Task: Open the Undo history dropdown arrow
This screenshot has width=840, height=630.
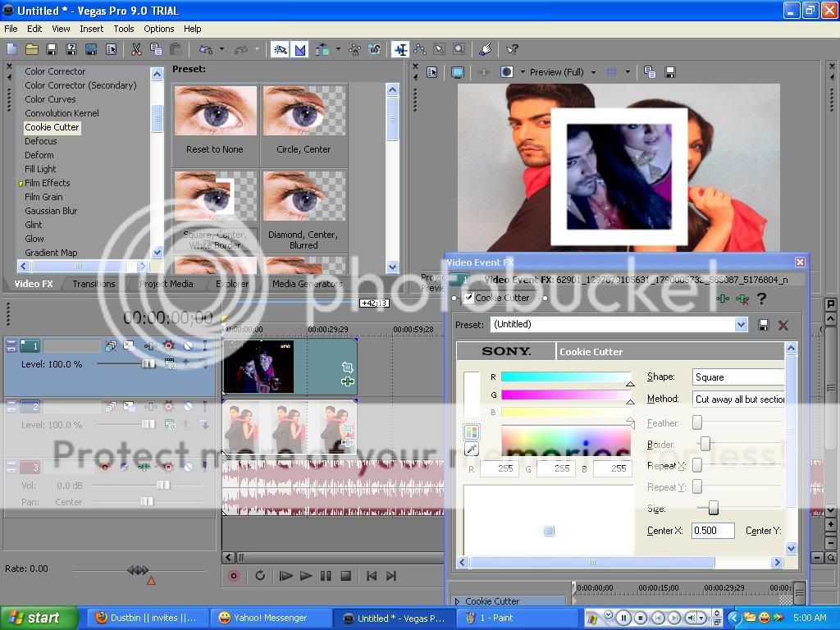Action: pos(221,50)
